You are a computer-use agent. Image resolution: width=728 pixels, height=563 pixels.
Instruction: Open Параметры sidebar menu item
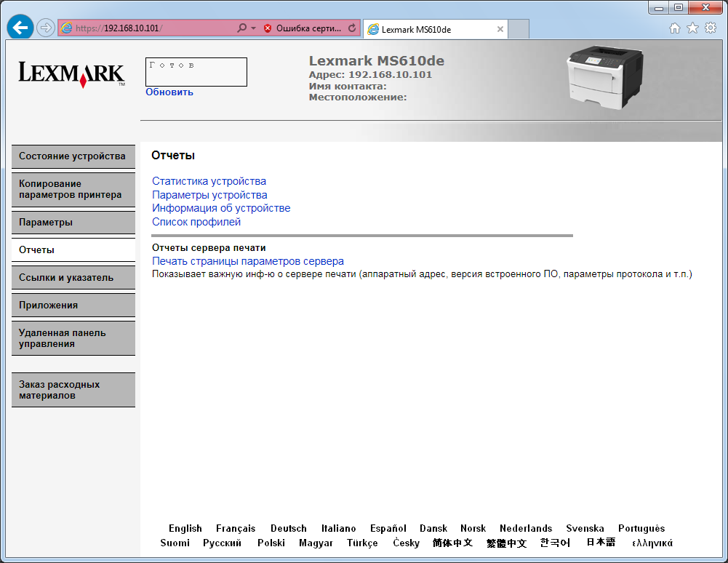point(73,223)
